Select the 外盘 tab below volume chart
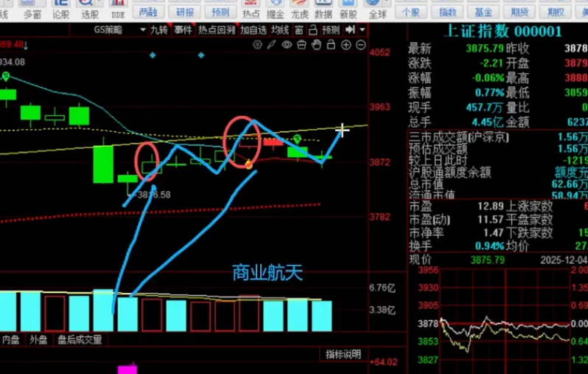The image size is (588, 374). (x=38, y=339)
